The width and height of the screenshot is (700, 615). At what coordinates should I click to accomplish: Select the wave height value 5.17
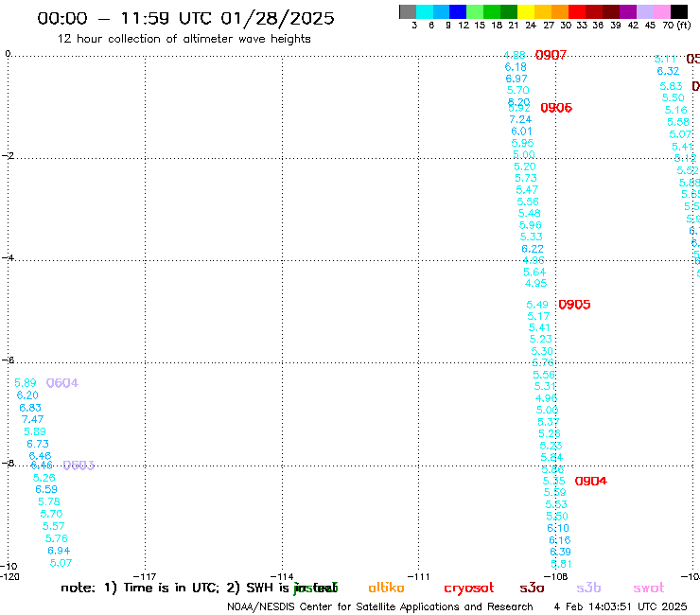pyautogui.click(x=538, y=316)
